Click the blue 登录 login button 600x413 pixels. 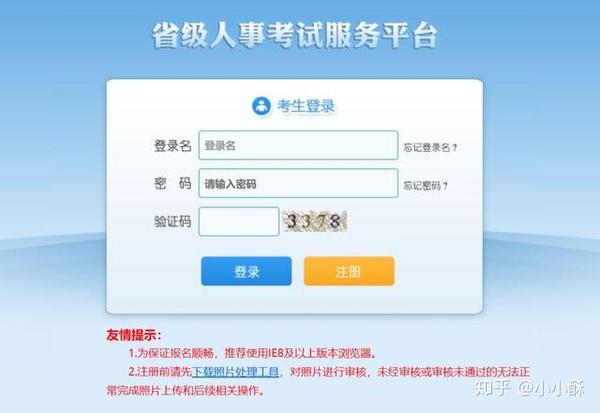(246, 271)
